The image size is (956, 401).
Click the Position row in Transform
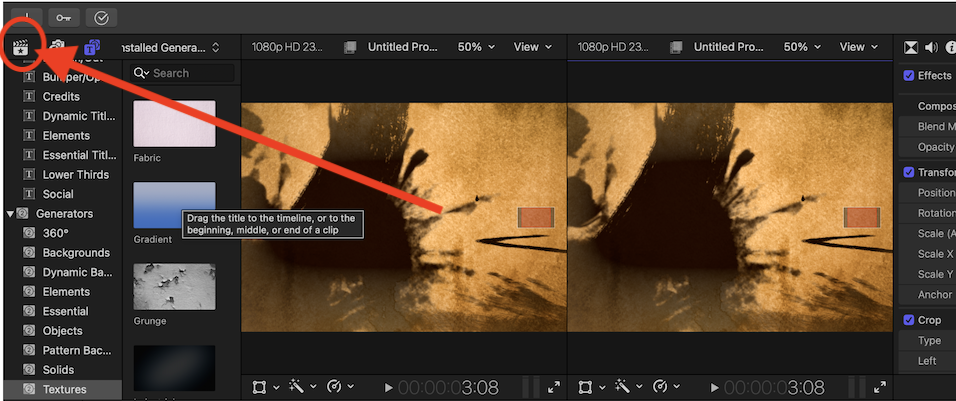[x=927, y=193]
